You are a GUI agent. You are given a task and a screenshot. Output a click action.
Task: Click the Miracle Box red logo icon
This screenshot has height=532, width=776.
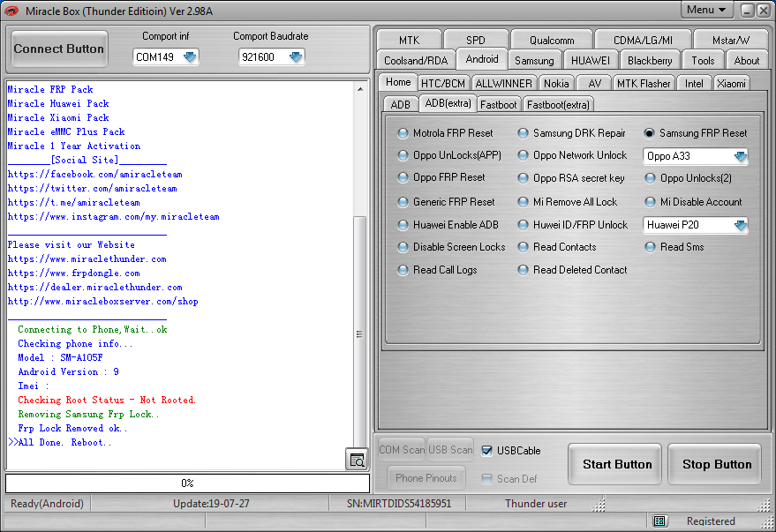click(x=11, y=11)
